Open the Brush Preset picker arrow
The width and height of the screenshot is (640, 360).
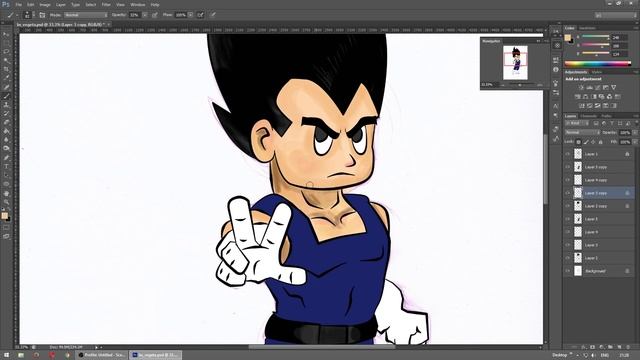pos(33,15)
